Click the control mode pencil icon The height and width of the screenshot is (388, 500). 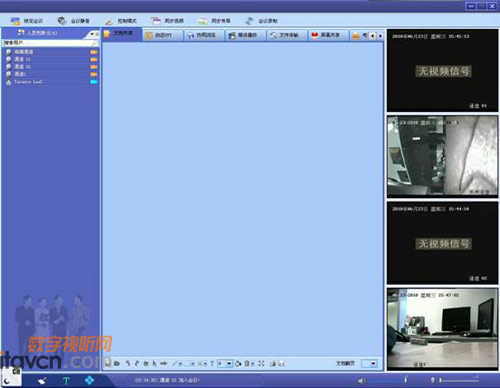109,21
